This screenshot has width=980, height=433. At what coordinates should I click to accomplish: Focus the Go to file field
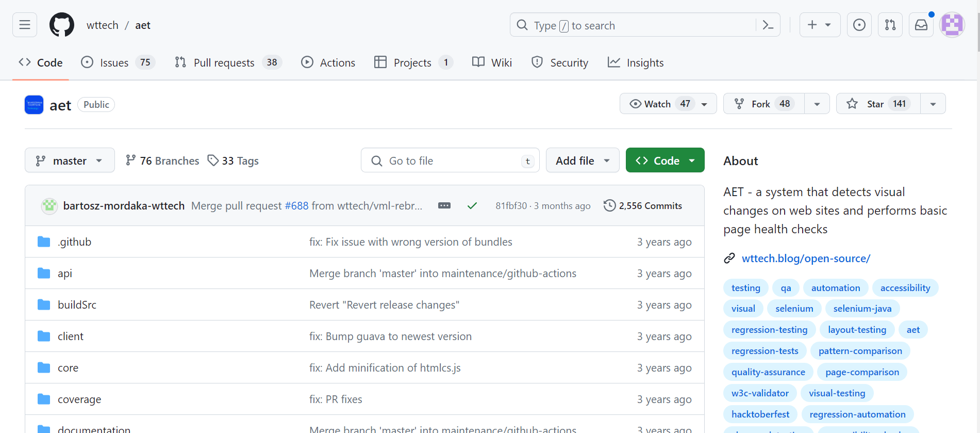450,161
